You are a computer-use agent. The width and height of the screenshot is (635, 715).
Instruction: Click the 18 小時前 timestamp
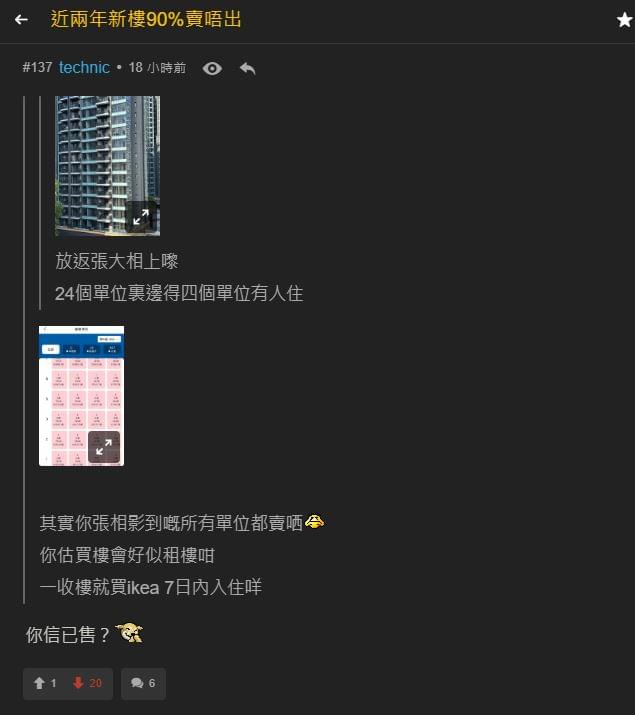(x=157, y=68)
